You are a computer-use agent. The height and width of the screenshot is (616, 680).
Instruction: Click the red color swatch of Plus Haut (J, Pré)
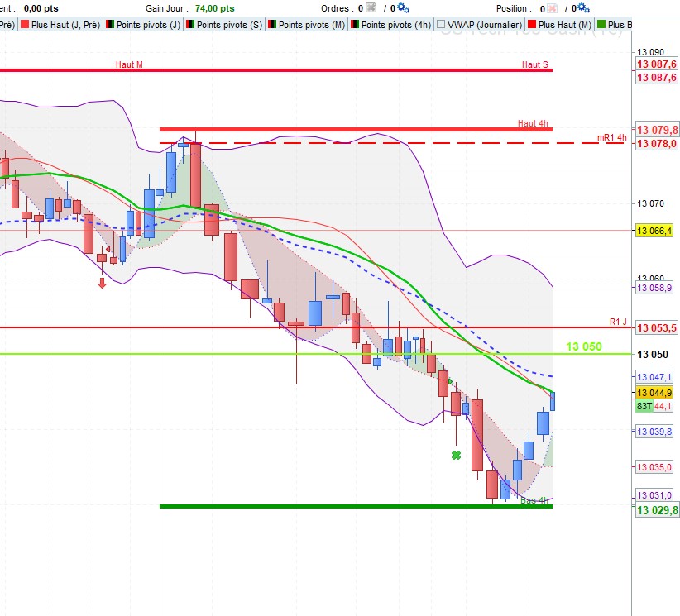click(x=25, y=24)
